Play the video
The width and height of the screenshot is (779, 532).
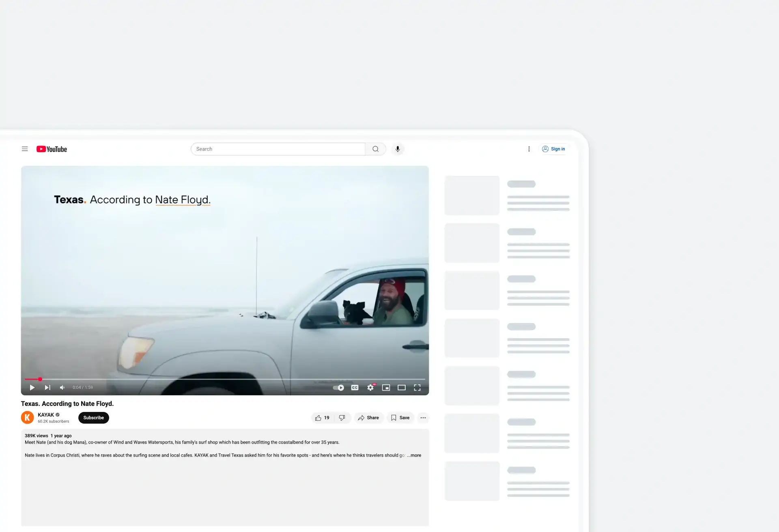(32, 388)
